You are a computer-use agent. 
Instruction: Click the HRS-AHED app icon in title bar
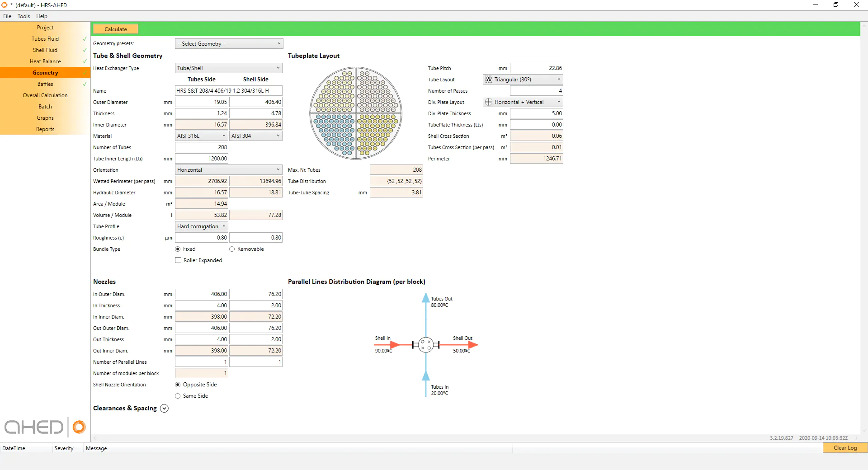tap(5, 5)
